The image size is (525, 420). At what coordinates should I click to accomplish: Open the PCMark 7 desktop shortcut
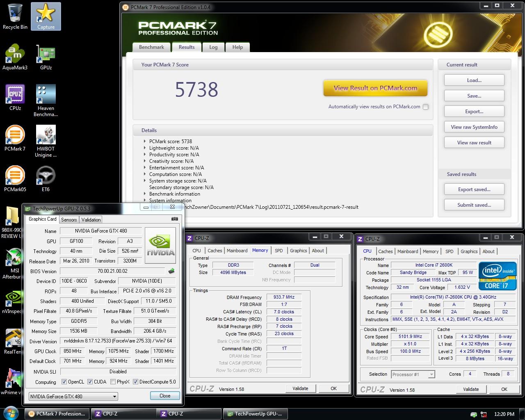click(x=15, y=138)
